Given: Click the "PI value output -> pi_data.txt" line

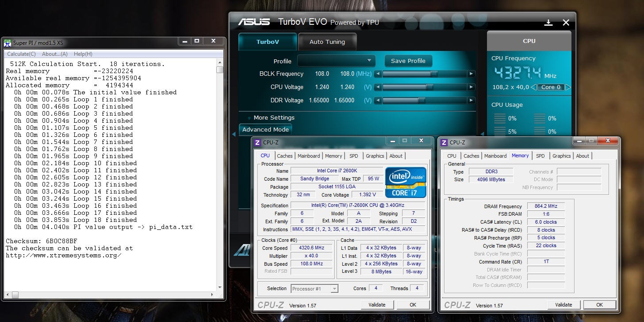Looking at the screenshot, I should point(103,227).
